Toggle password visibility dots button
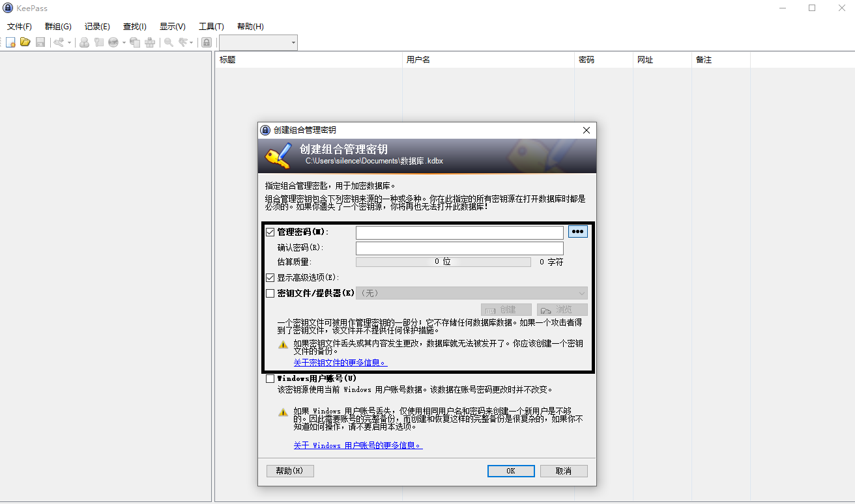Screen dimensions: 855x504 tap(578, 231)
